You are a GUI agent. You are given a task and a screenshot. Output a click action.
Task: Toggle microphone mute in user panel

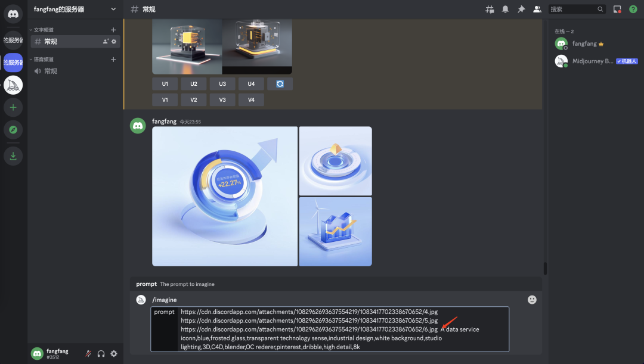(x=88, y=354)
